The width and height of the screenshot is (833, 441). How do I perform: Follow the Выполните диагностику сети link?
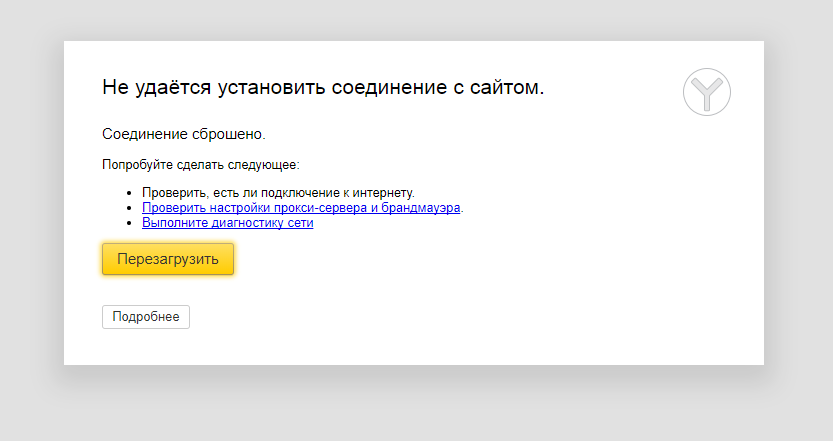[x=228, y=223]
